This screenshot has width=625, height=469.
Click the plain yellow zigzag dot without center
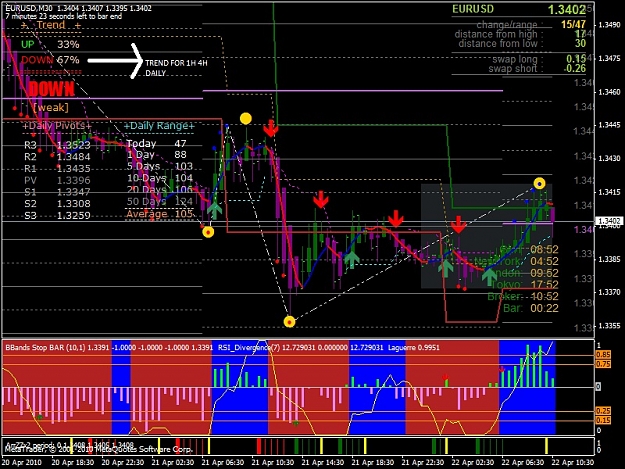click(246, 118)
